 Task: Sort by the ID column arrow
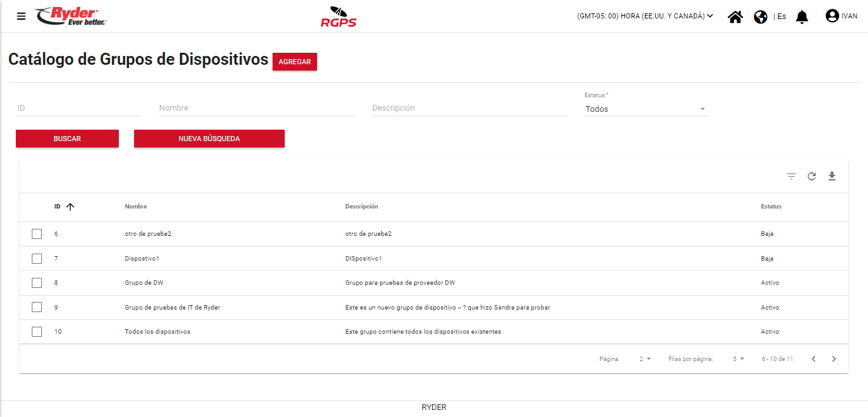[70, 207]
